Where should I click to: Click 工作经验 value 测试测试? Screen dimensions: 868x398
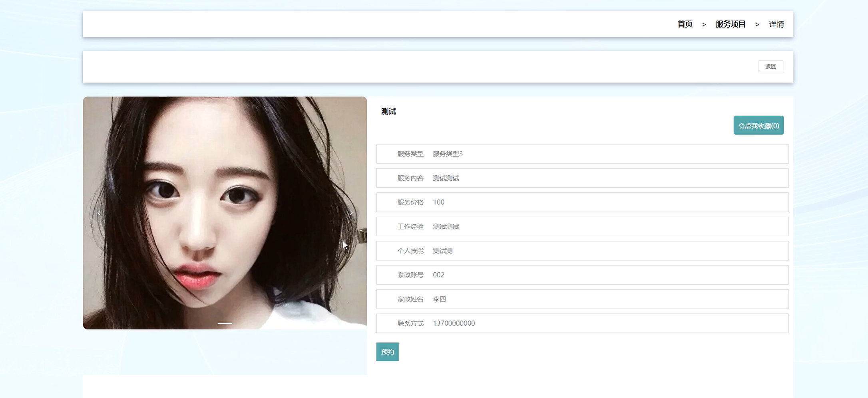tap(446, 227)
